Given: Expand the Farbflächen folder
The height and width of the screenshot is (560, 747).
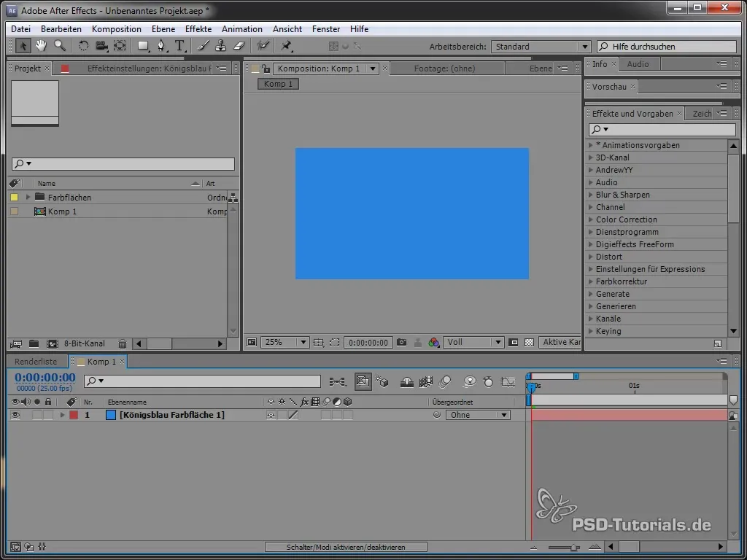Looking at the screenshot, I should 28,197.
